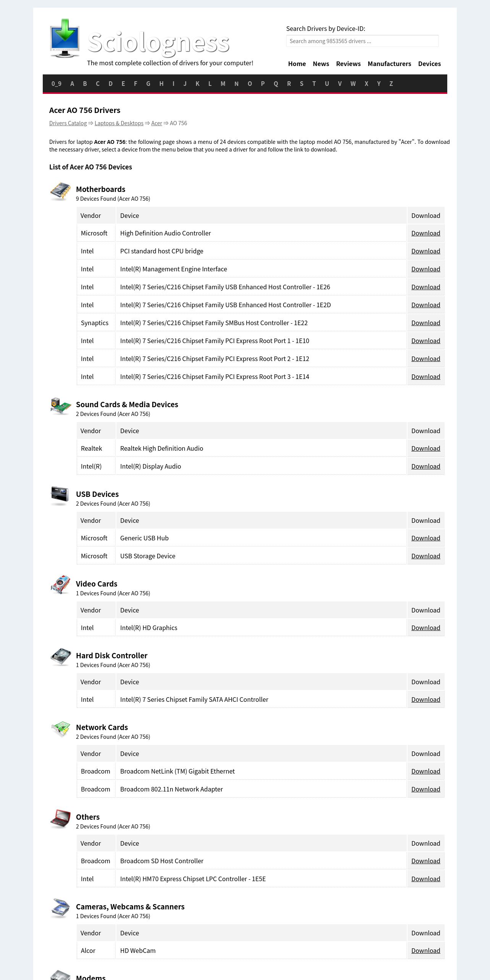Download Broadcom 802.11n Network Adapter driver
This screenshot has width=490, height=980.
click(x=426, y=789)
